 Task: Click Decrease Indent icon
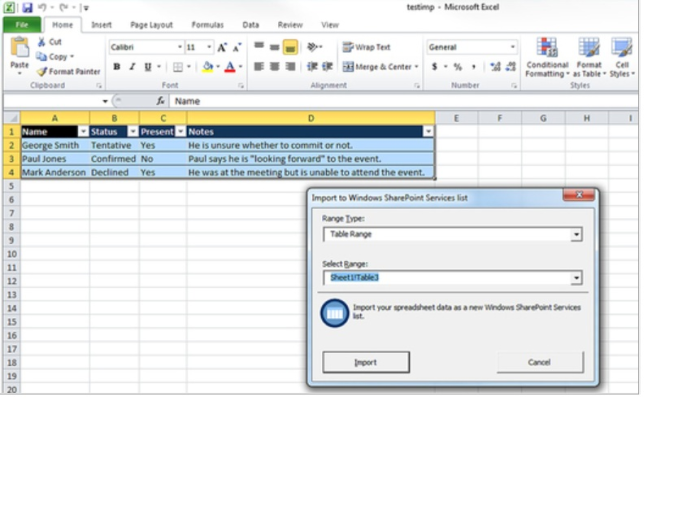click(312, 66)
